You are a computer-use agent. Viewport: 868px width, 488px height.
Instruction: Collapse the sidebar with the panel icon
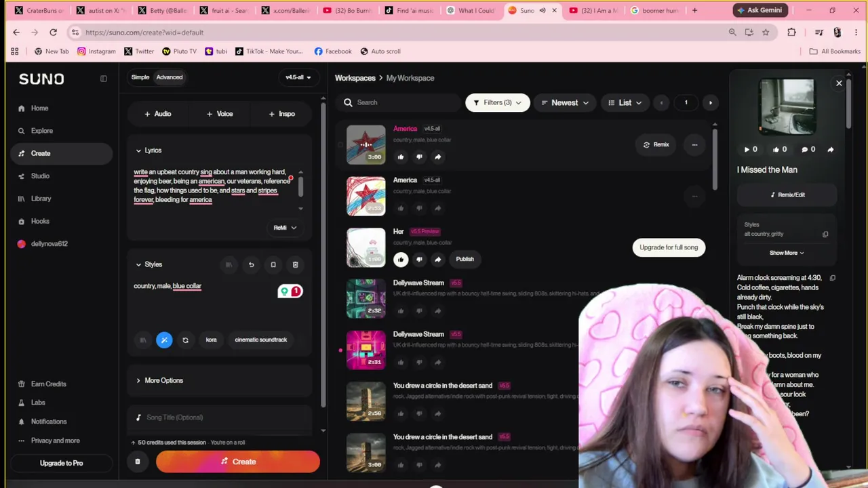[104, 79]
